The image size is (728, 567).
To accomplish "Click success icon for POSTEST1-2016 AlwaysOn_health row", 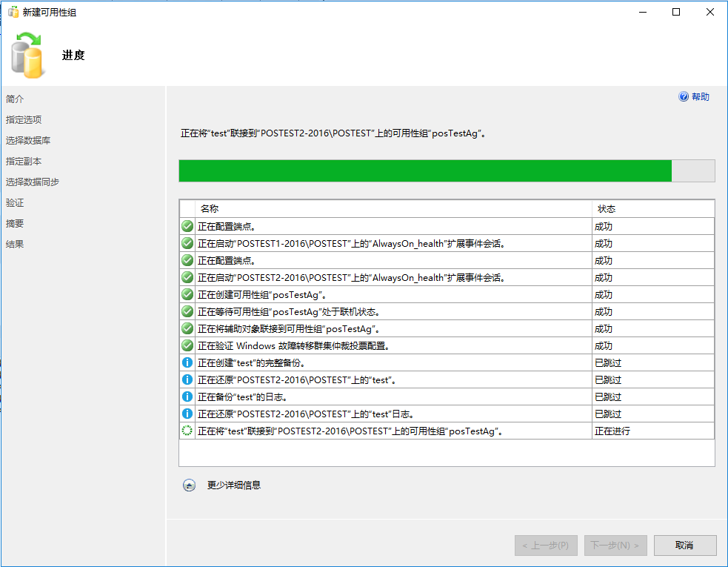I will (187, 243).
